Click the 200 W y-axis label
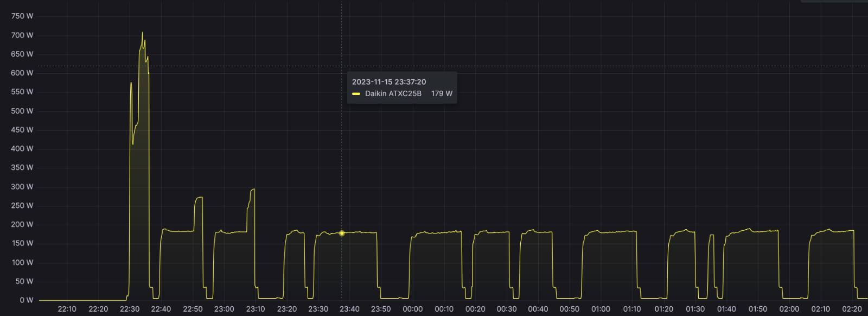This screenshot has width=868, height=316. click(22, 224)
